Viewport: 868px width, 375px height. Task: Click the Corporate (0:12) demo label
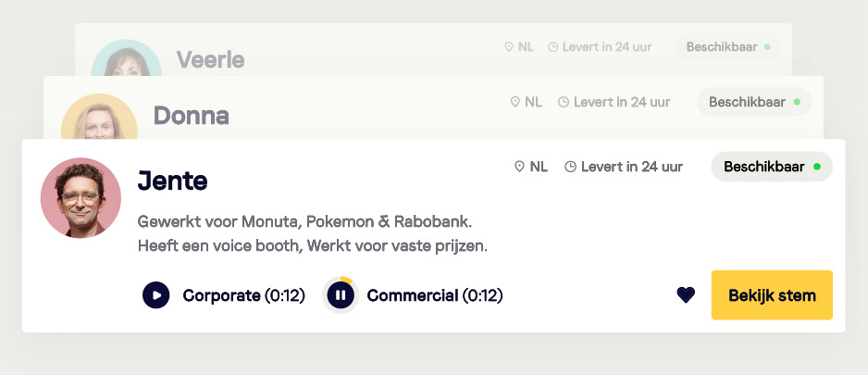(x=243, y=295)
